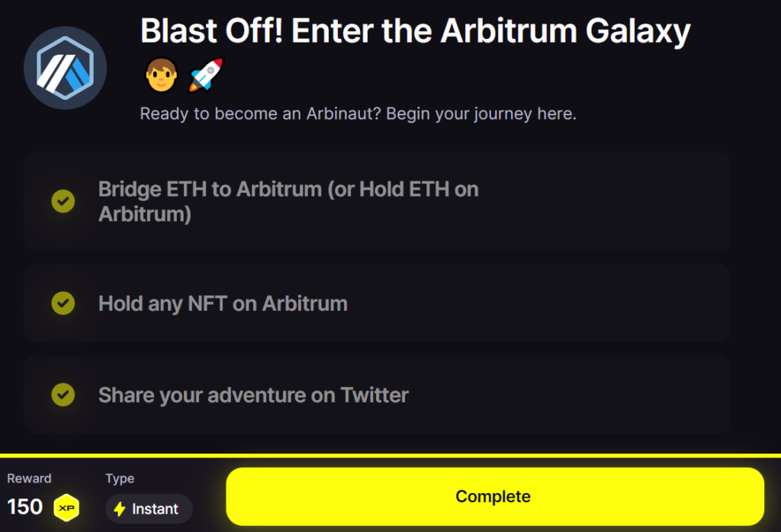Viewport: 781px width, 532px height.
Task: Click the XP hexagon reward icon
Action: tap(66, 508)
